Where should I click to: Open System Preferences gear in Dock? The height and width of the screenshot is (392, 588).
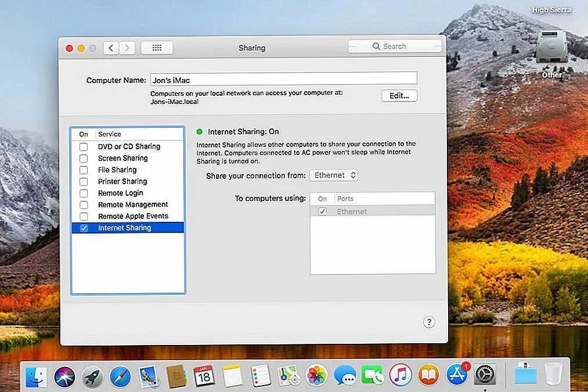[x=485, y=375]
